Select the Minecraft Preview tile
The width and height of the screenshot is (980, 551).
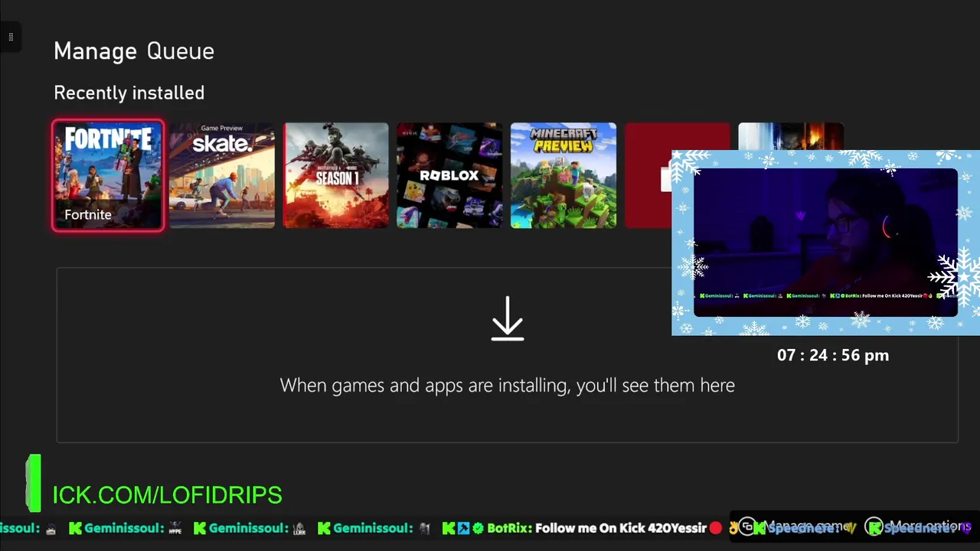[x=563, y=175]
